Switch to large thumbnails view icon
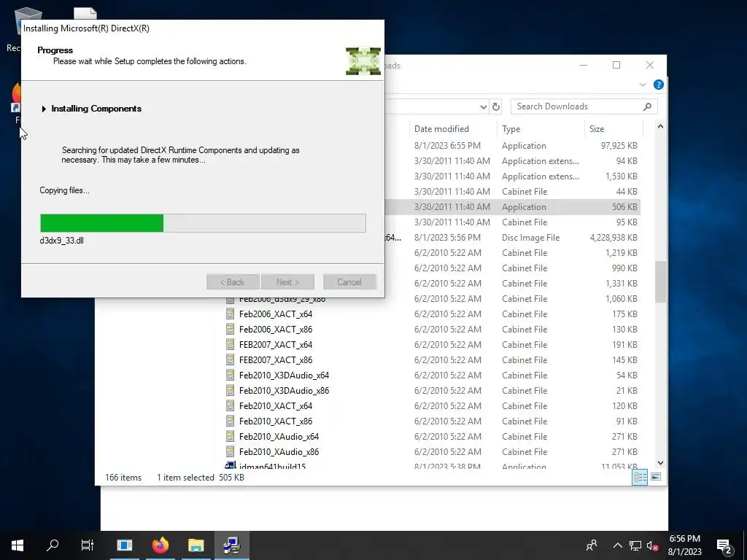This screenshot has height=560, width=747. [656, 477]
